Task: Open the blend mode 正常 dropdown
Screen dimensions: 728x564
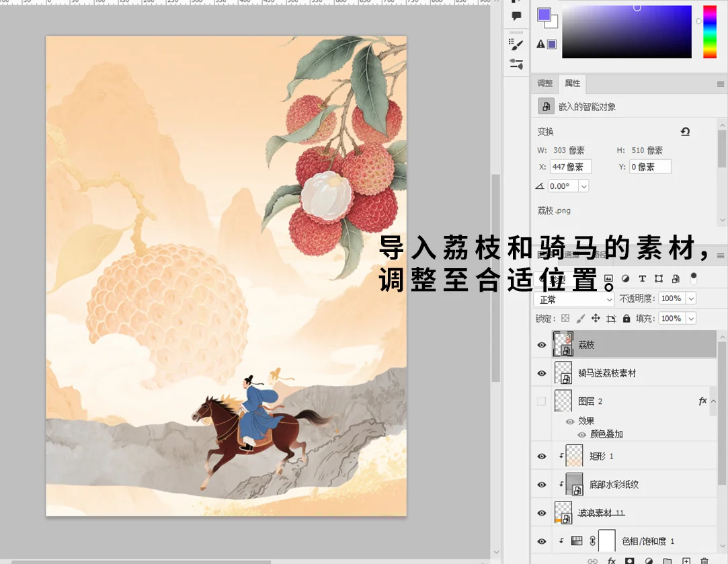Action: [x=574, y=299]
